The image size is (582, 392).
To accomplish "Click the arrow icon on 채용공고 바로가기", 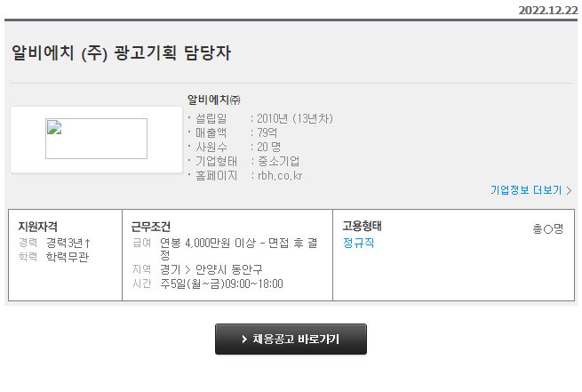I will tap(243, 339).
